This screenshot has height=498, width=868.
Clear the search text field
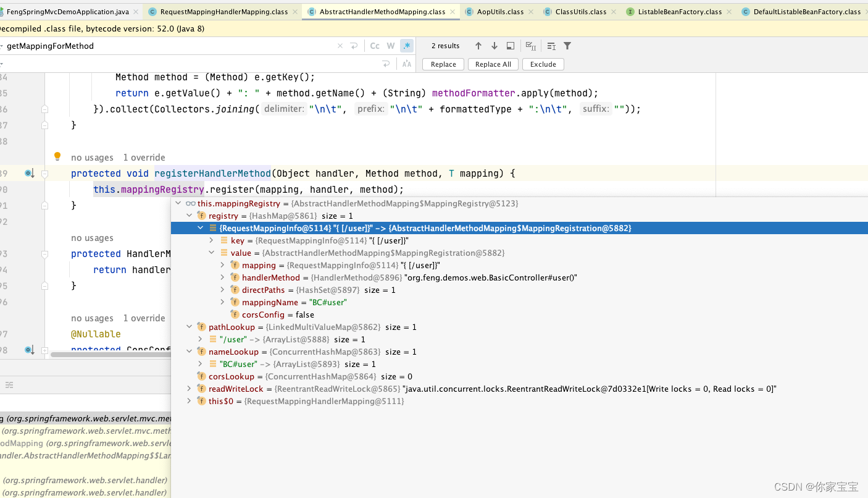pyautogui.click(x=340, y=46)
